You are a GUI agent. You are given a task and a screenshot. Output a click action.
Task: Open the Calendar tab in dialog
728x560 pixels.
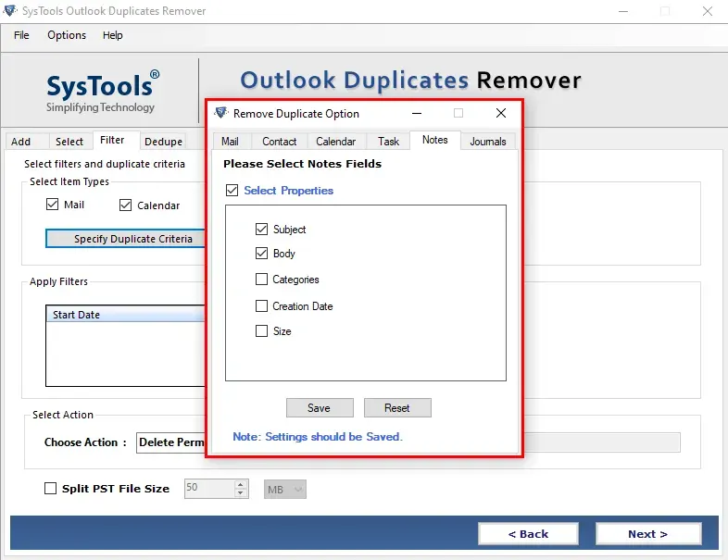click(x=335, y=142)
